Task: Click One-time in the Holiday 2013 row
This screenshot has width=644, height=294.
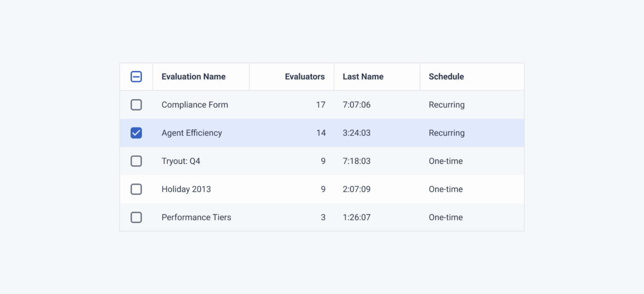Action: pos(446,189)
